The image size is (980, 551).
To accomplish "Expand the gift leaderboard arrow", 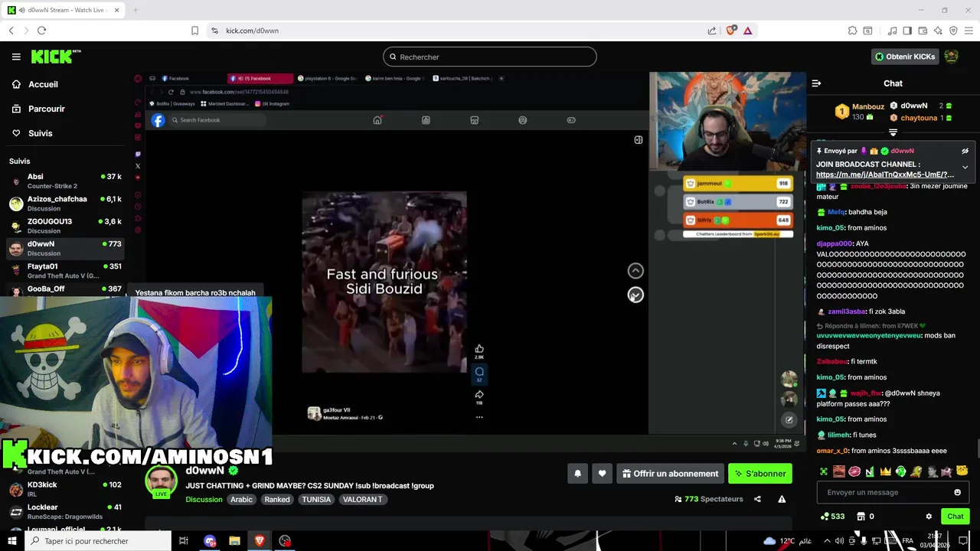I will (x=893, y=132).
